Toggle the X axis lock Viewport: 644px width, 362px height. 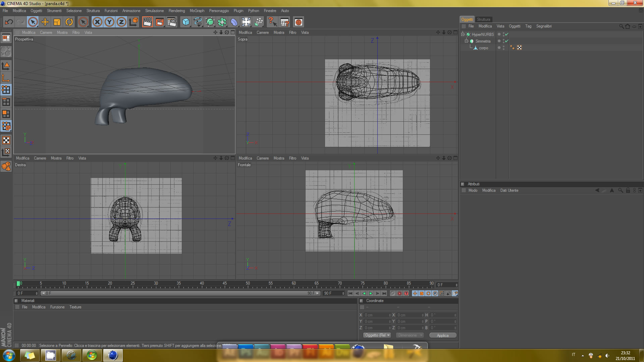click(97, 22)
